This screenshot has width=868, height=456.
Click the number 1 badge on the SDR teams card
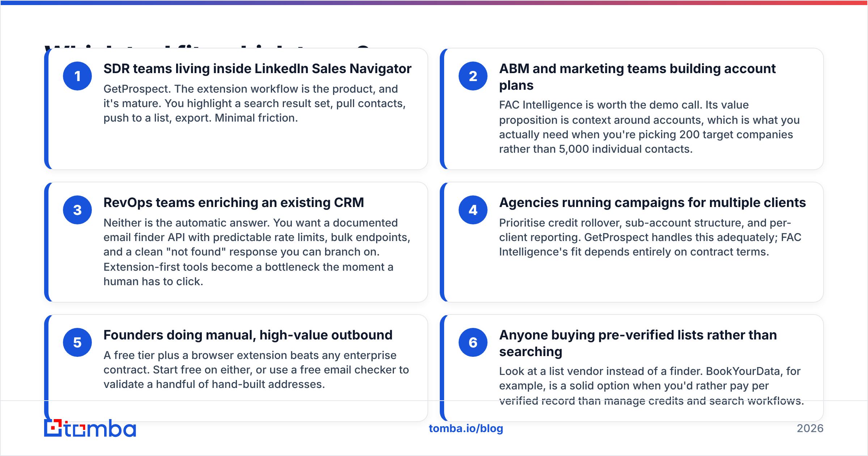(77, 76)
